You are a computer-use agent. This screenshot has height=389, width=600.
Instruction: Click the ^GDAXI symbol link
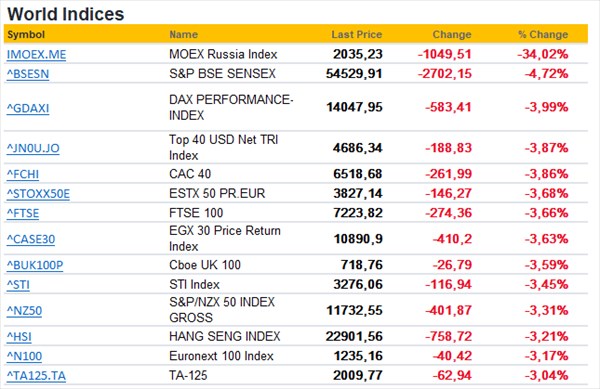coord(28,109)
